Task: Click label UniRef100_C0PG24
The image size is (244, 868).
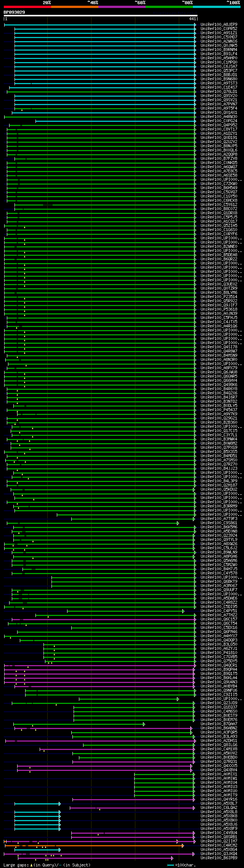Action: pos(219,121)
